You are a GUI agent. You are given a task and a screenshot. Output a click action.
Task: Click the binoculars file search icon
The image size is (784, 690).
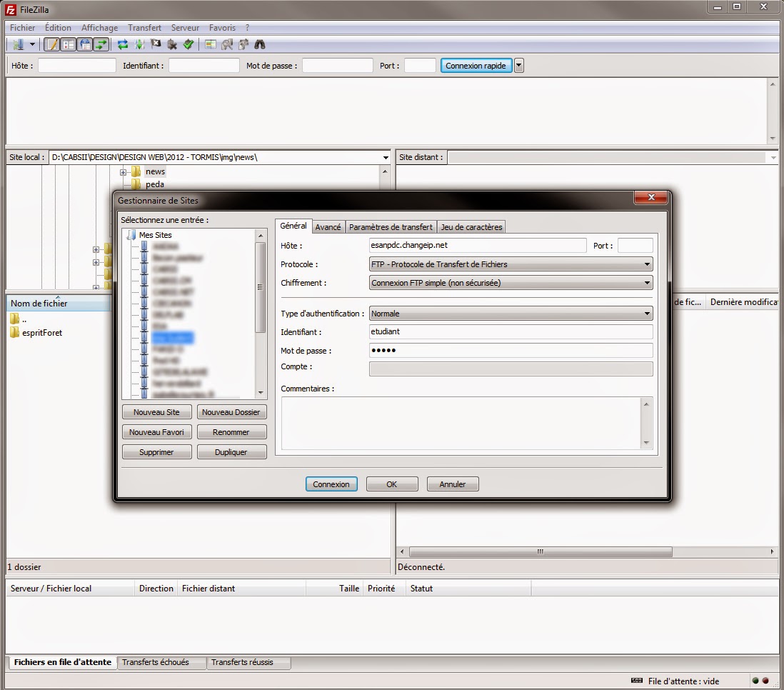pyautogui.click(x=260, y=44)
